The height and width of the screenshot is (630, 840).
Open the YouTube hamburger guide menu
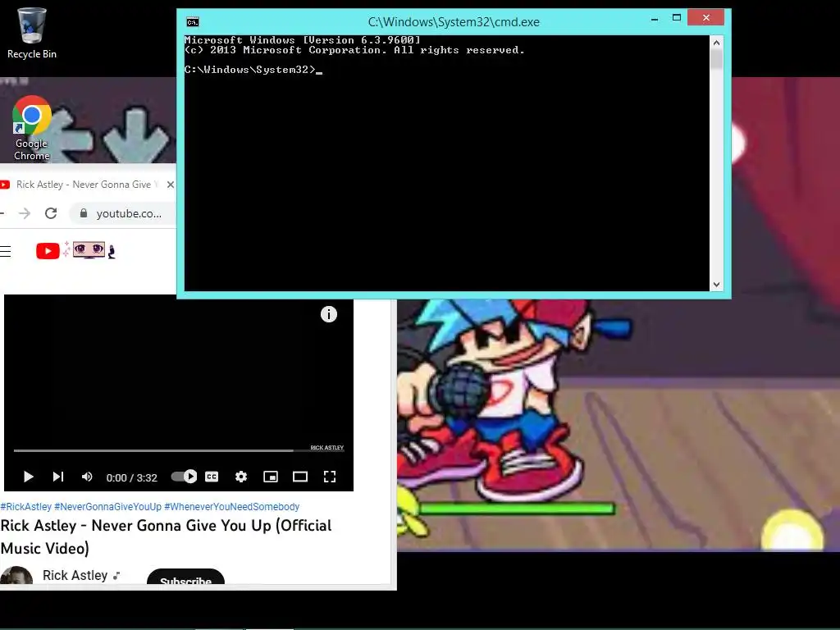[6, 251]
